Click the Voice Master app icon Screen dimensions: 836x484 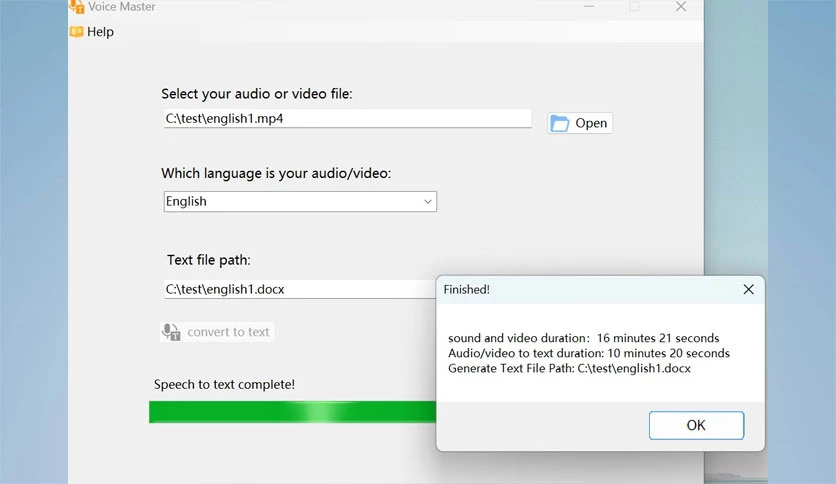(77, 7)
